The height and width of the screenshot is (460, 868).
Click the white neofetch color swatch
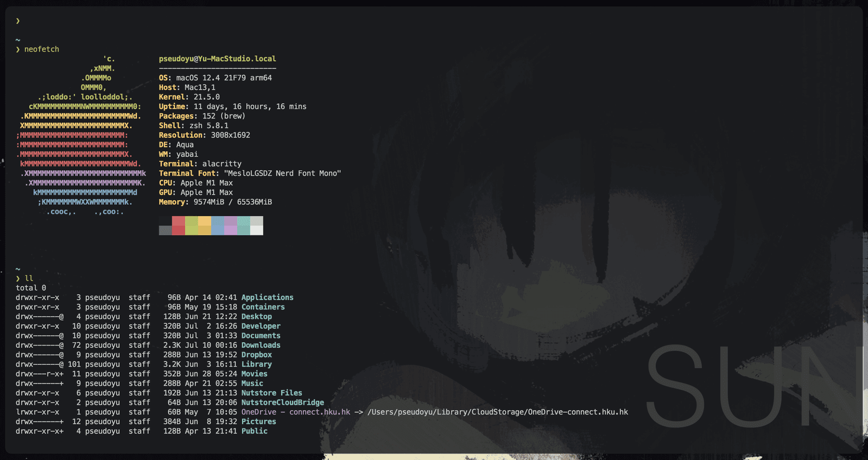pos(257,226)
